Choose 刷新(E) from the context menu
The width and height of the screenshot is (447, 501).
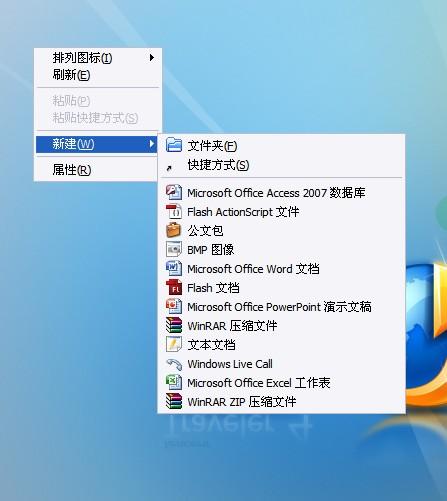[x=98, y=75]
